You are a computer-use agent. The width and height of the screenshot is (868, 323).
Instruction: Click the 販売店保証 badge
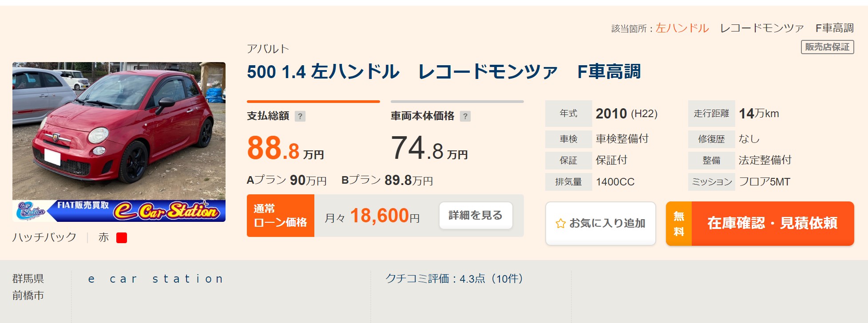[x=828, y=47]
